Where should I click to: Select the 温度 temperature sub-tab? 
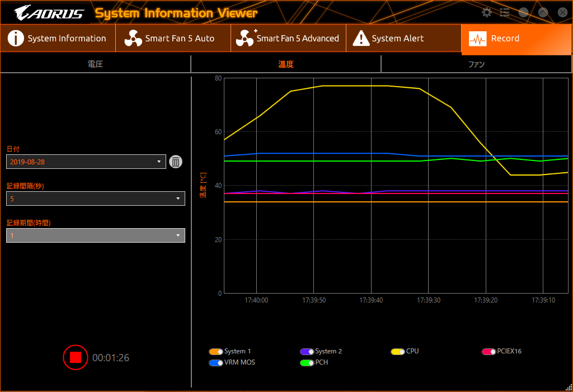(286, 64)
